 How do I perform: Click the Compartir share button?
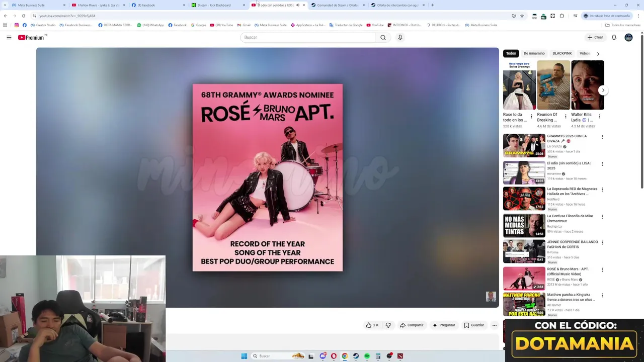tap(412, 325)
